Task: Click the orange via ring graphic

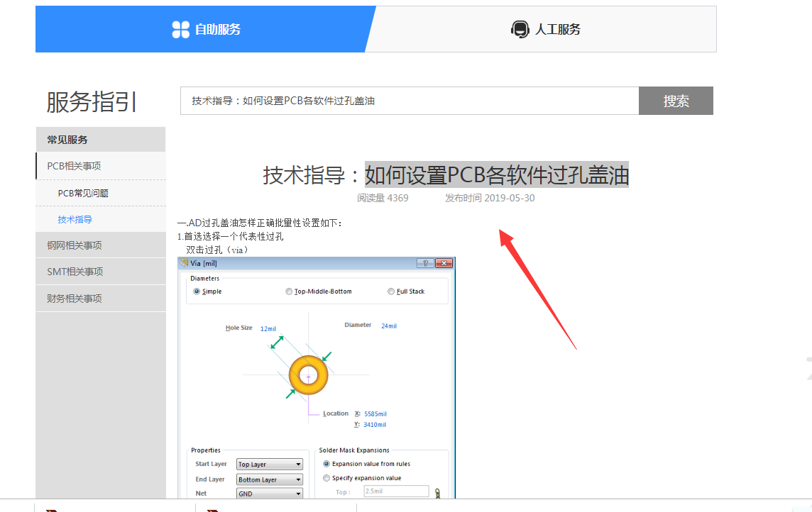Action: pyautogui.click(x=309, y=375)
